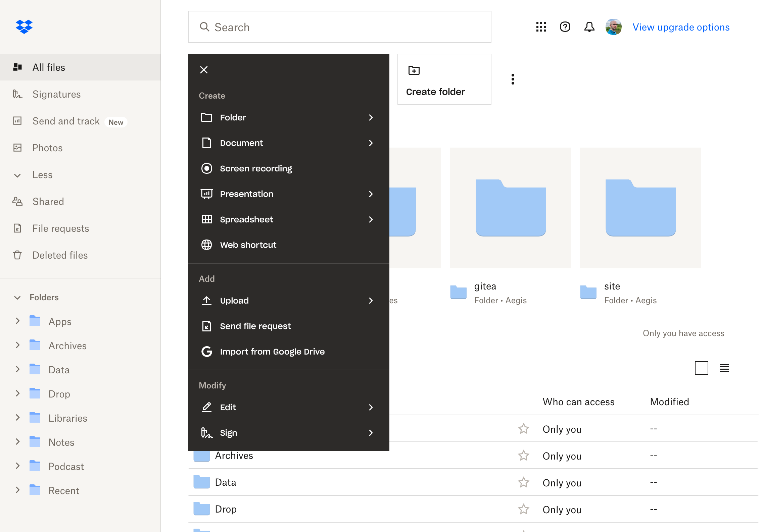Click the Shared sidebar icon
Image resolution: width=762 pixels, height=532 pixels.
coord(17,201)
